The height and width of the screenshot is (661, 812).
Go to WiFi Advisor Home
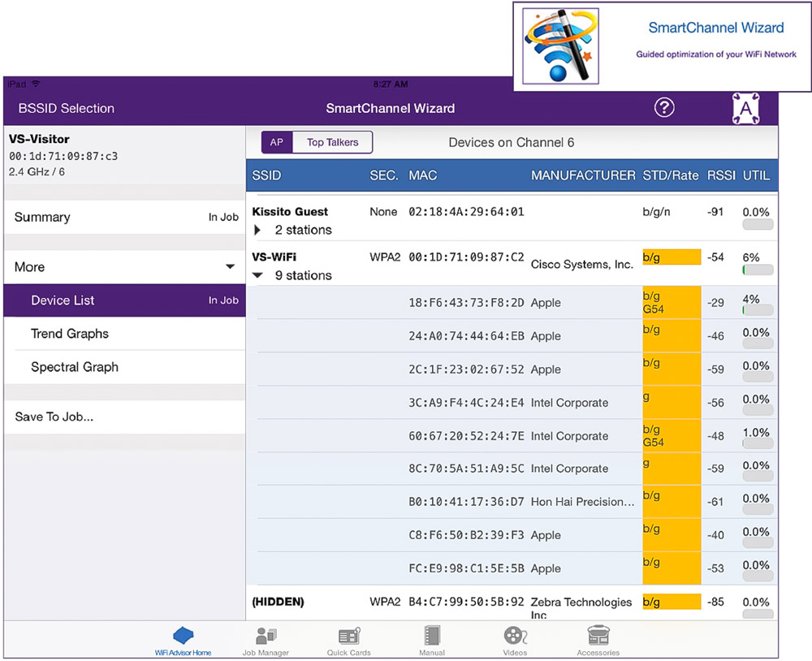[183, 642]
